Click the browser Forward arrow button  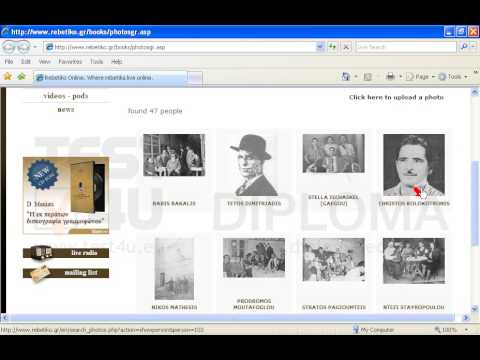[x=23, y=47]
